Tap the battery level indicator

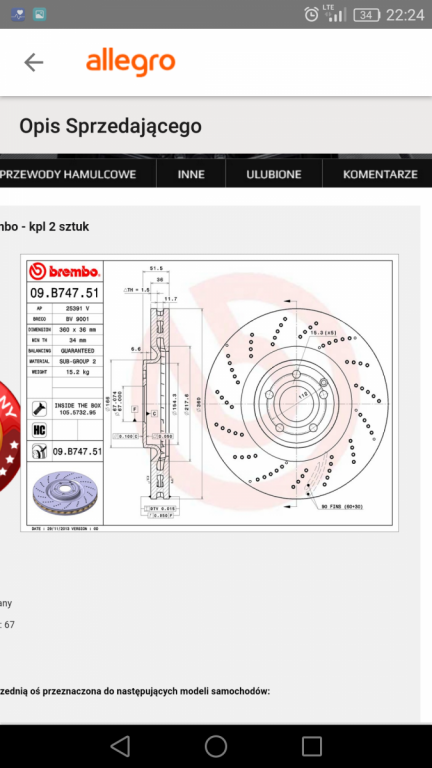[x=367, y=15]
